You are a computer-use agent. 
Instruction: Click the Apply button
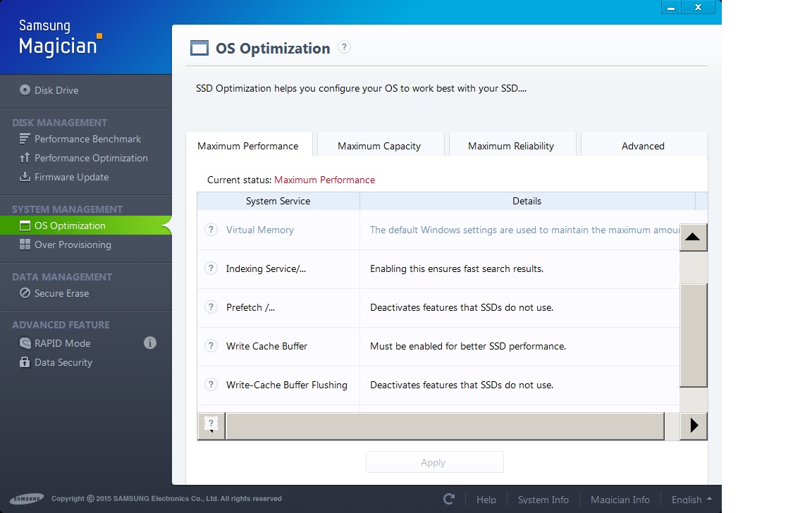(x=434, y=462)
